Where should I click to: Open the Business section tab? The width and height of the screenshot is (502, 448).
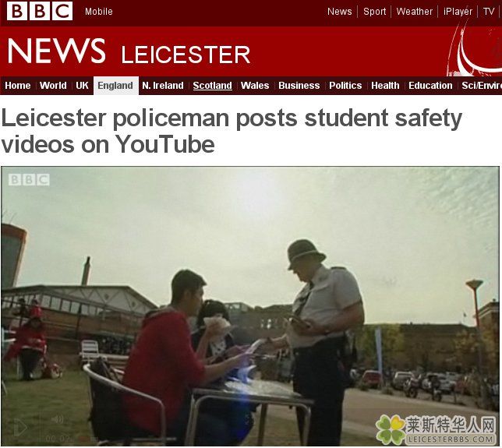(x=299, y=86)
